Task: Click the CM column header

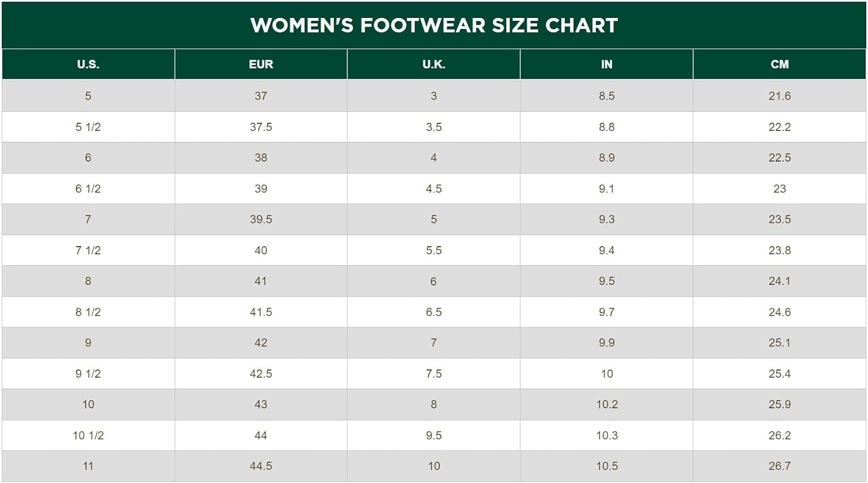Action: pyautogui.click(x=779, y=64)
